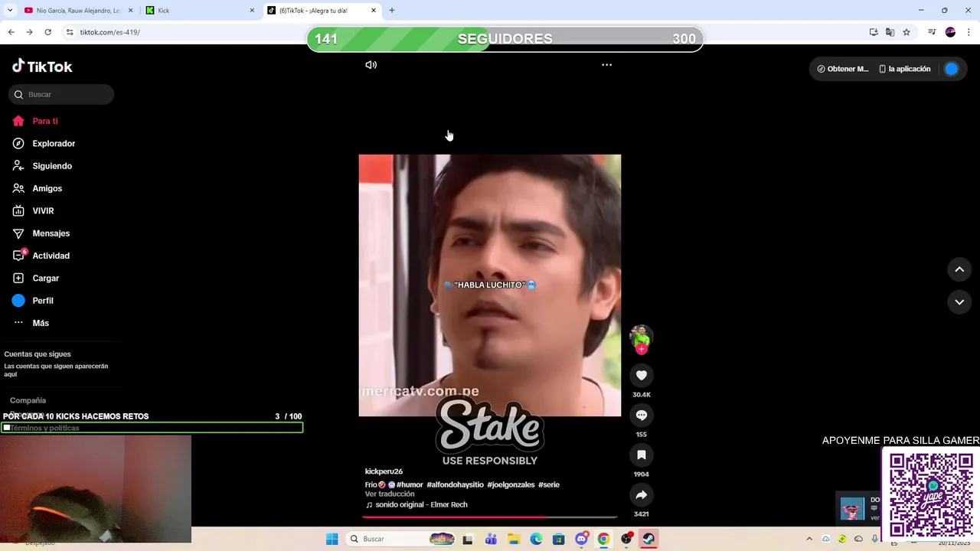Go to the previous video
The height and width of the screenshot is (551, 980).
click(959, 269)
